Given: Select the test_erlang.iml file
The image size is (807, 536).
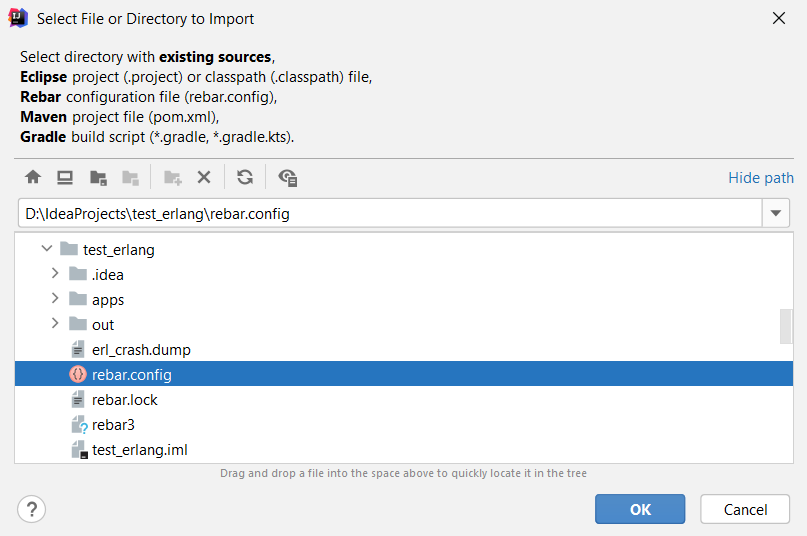Looking at the screenshot, I should (x=140, y=450).
